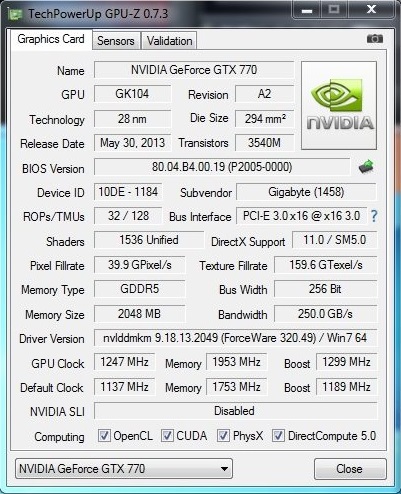Click the Transistors field 3540M
The height and width of the screenshot is (494, 401).
[264, 143]
